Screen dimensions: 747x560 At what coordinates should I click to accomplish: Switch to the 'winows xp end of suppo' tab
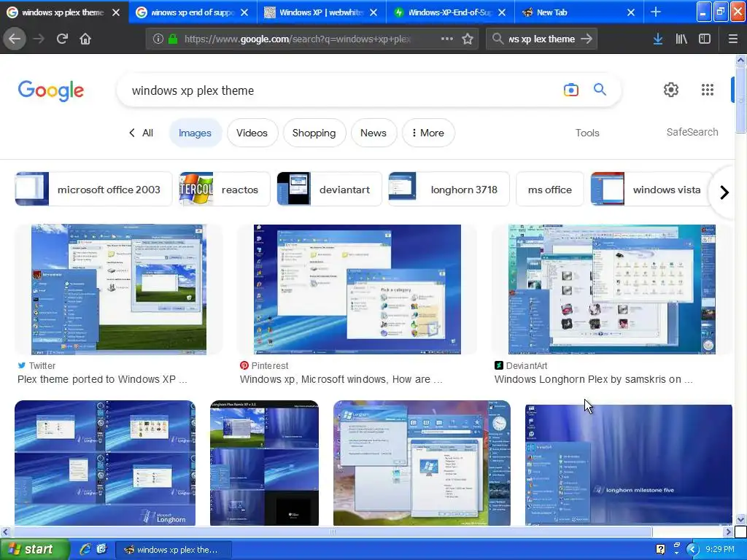[x=193, y=12]
